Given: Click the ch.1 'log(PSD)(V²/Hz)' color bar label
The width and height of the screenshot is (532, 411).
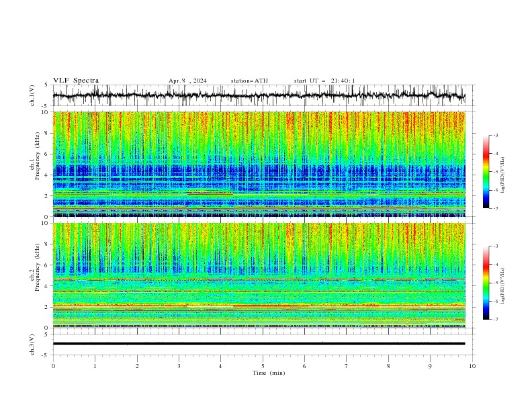Looking at the screenshot, I should point(503,175).
